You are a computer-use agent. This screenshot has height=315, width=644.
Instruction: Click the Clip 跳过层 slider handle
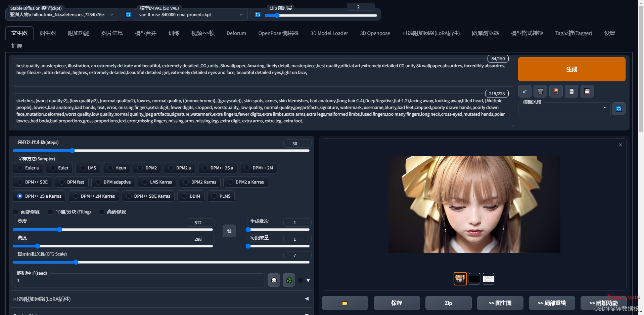coord(277,15)
